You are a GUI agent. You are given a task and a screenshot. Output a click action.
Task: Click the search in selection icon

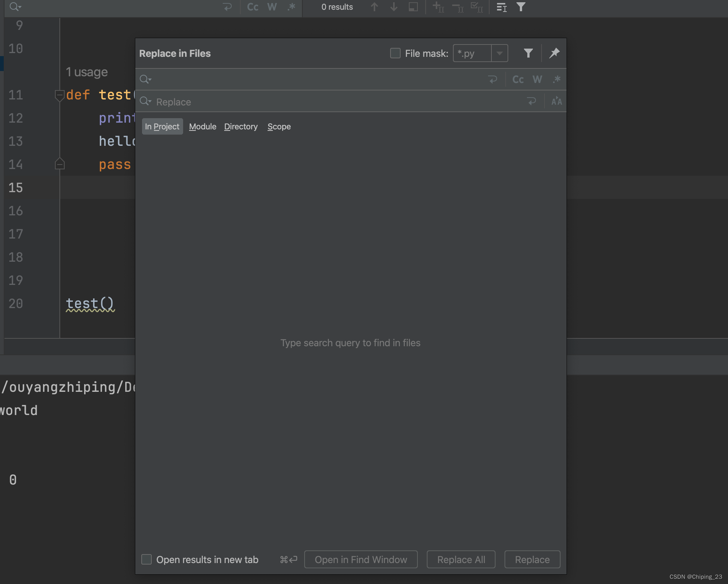click(413, 7)
